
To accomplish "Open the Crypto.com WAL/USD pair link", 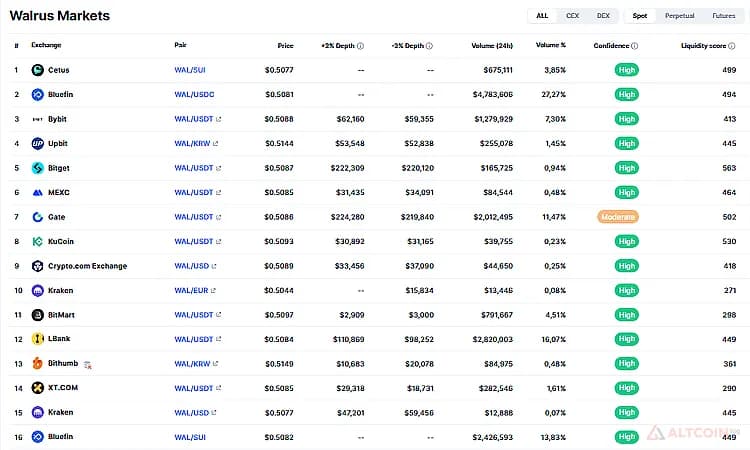I will 192,266.
